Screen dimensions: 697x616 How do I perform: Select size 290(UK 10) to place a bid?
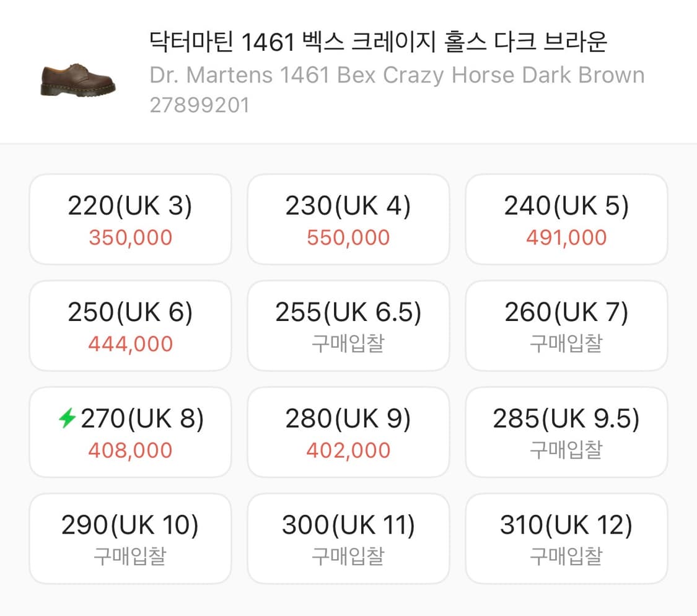pyautogui.click(x=129, y=538)
